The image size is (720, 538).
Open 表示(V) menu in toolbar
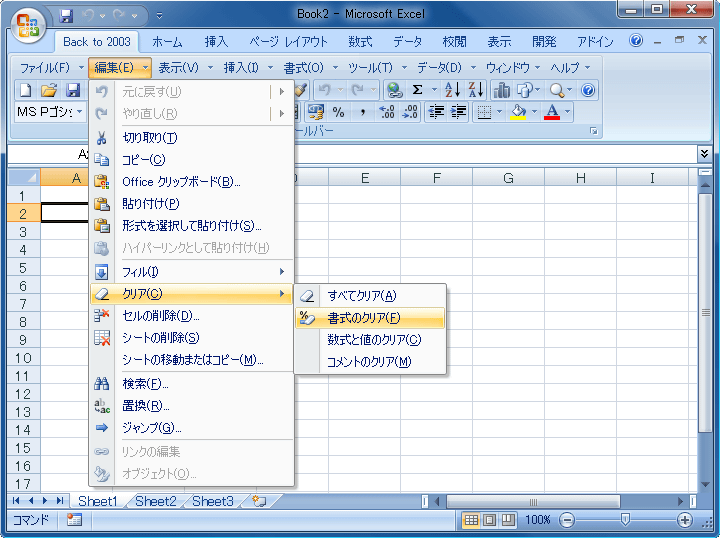pos(186,68)
